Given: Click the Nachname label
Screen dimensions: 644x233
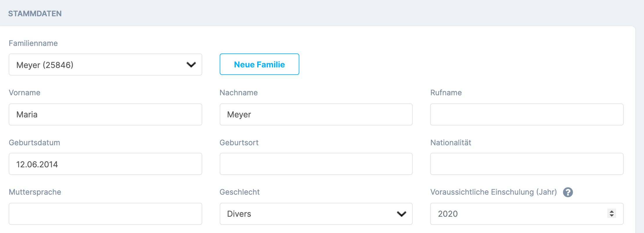Looking at the screenshot, I should coord(239,93).
